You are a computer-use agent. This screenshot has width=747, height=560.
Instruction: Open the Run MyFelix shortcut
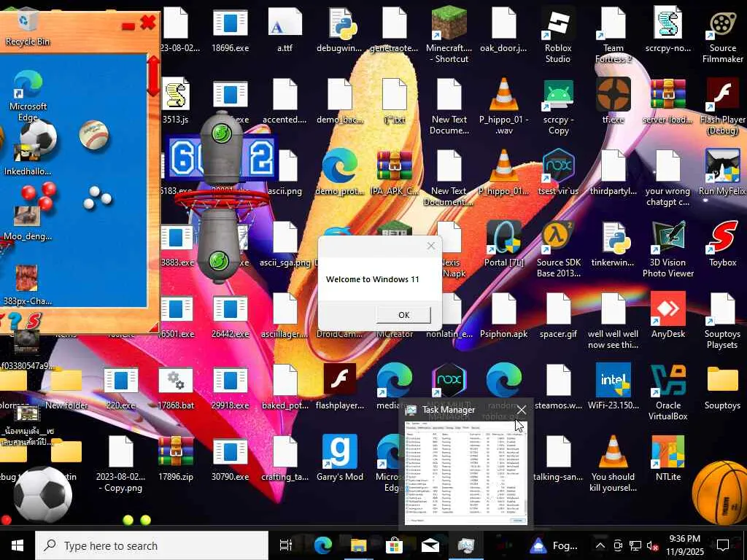pos(723,173)
